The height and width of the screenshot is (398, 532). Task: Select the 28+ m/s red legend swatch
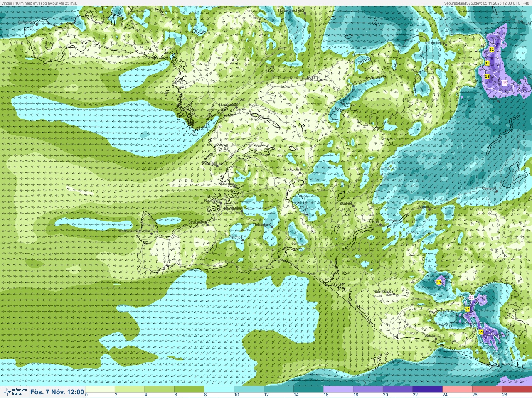(517, 389)
